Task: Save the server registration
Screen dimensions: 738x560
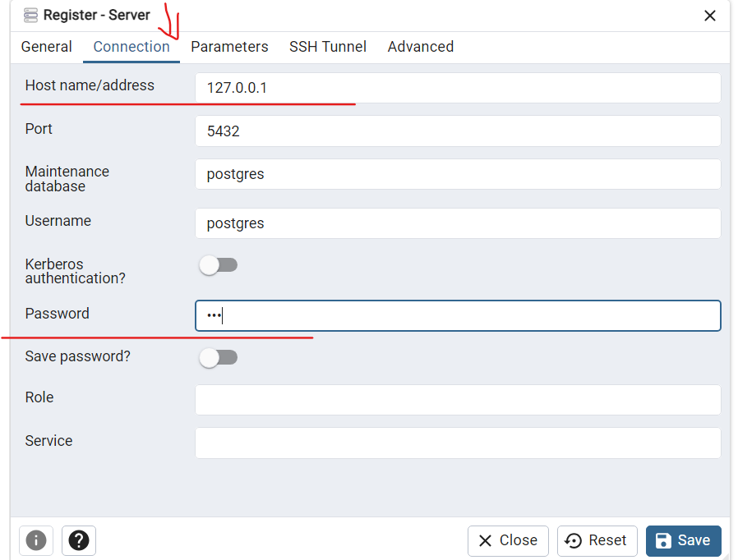Action: pos(683,541)
